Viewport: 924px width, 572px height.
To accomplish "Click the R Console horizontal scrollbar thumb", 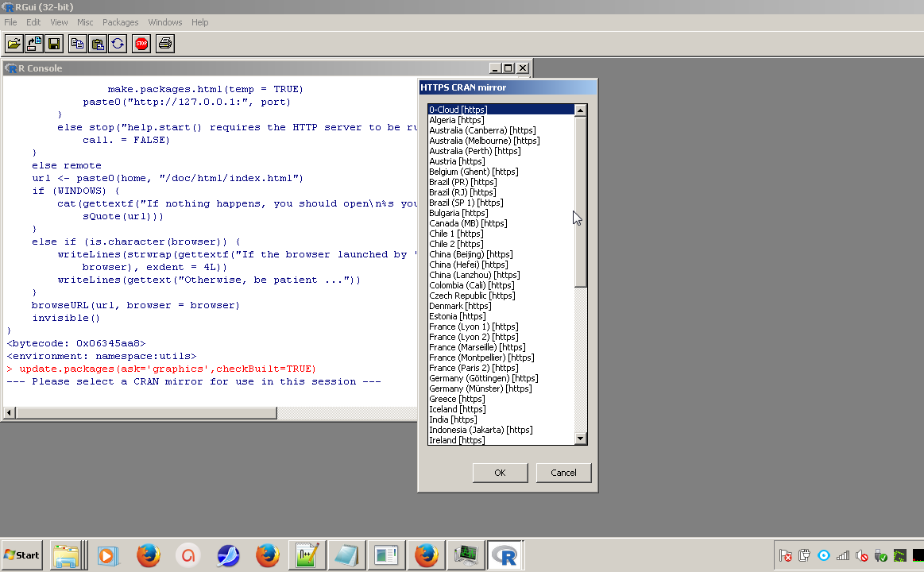I will [146, 413].
